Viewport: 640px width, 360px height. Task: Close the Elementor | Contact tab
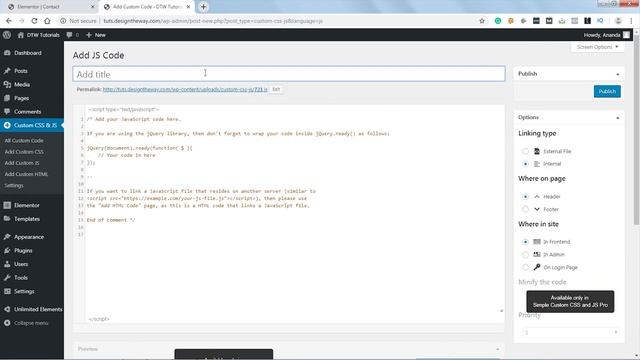click(x=92, y=7)
